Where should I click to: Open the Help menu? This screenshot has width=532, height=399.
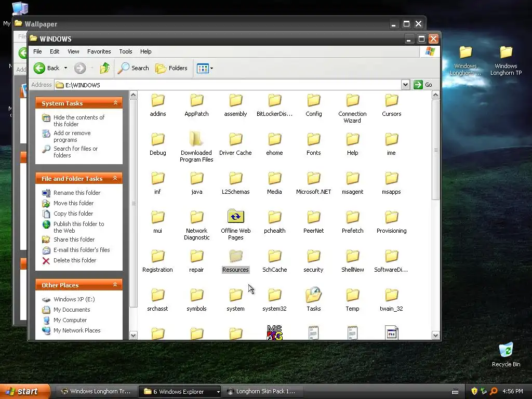[x=146, y=51]
